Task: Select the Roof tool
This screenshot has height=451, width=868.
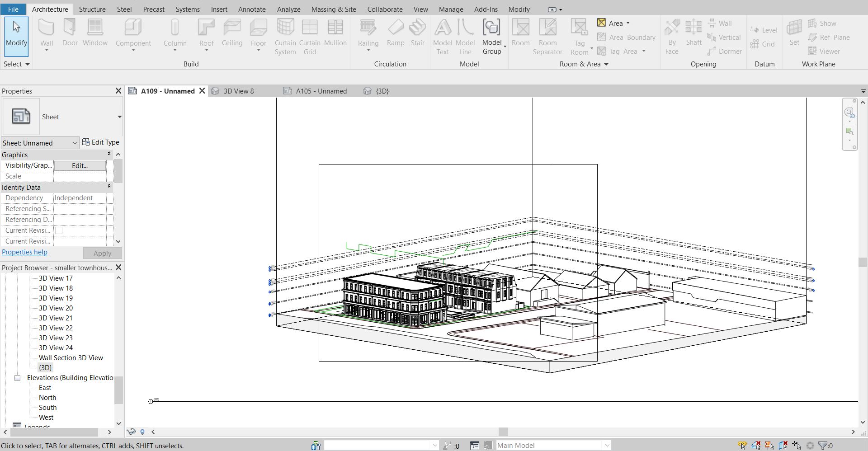Action: (x=206, y=35)
